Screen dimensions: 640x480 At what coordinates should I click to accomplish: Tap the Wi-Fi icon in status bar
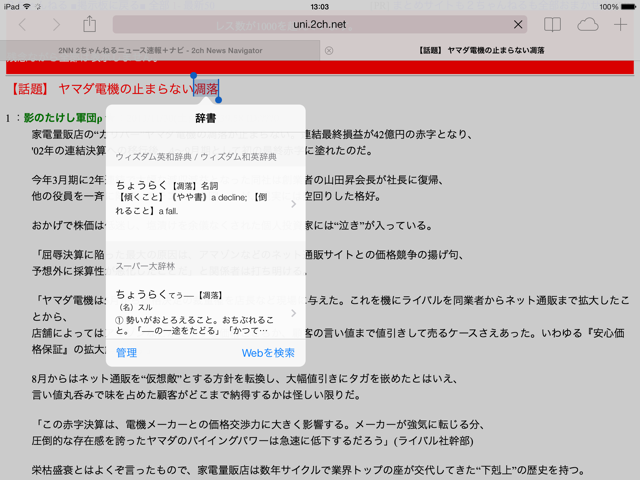tap(27, 7)
